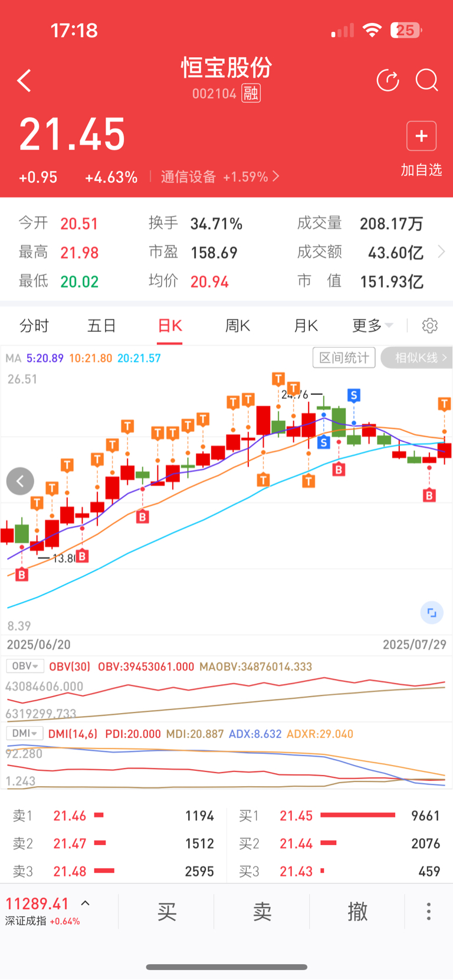Open the 通信设备 sector link
The image size is (453, 980).
220,177
